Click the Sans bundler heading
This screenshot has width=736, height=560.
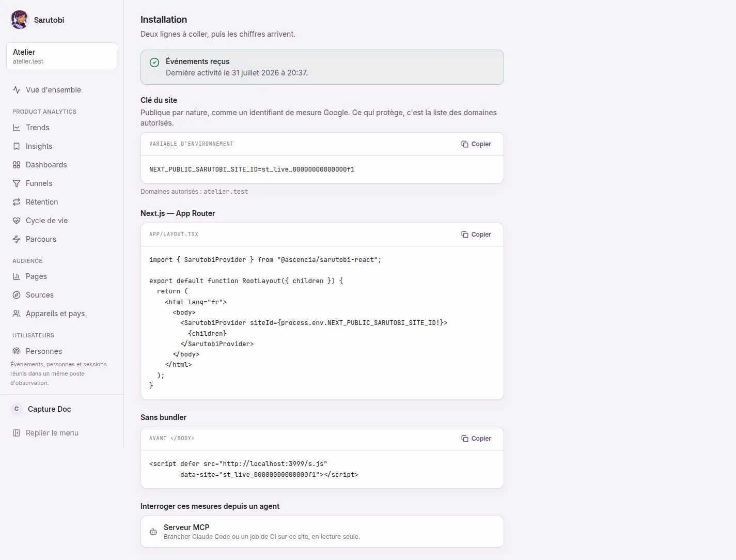tap(163, 417)
